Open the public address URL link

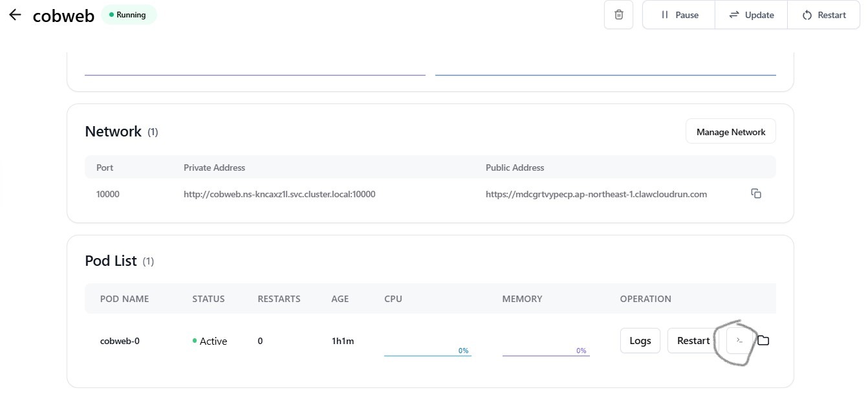[x=596, y=194]
